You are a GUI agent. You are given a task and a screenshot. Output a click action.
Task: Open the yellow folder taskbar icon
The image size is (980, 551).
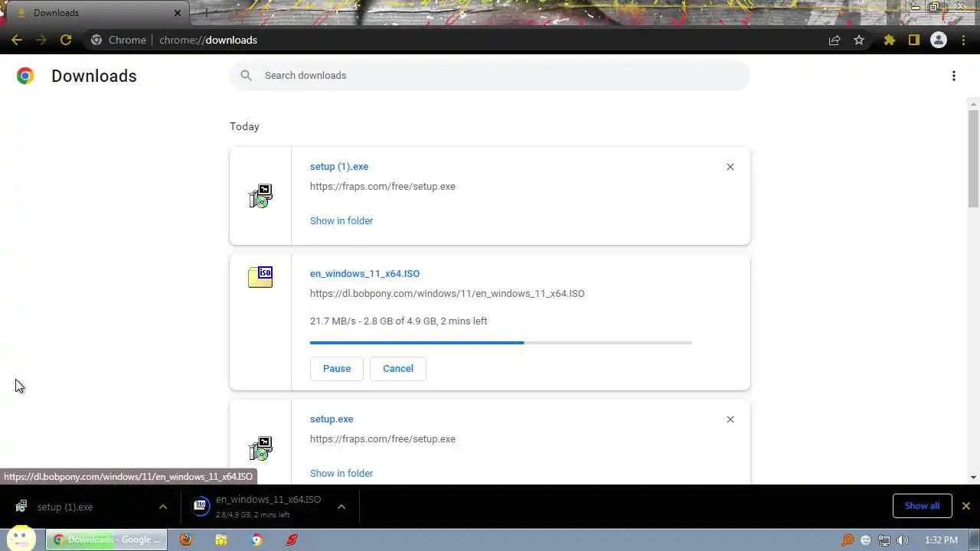click(x=221, y=540)
